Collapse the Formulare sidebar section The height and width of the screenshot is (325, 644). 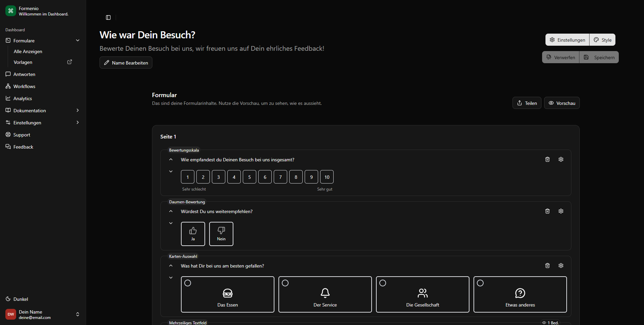tap(78, 41)
